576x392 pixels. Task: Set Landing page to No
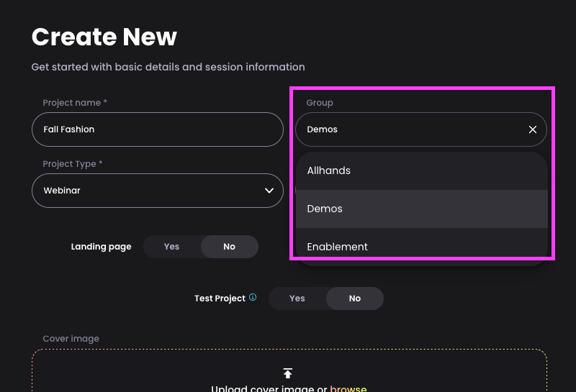coord(229,247)
